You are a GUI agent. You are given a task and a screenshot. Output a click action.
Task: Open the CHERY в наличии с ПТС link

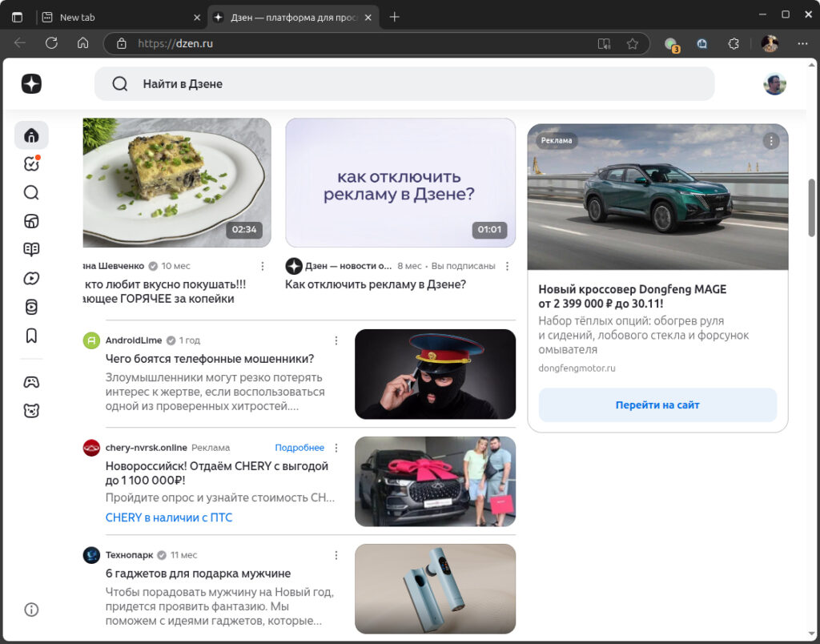coord(169,517)
